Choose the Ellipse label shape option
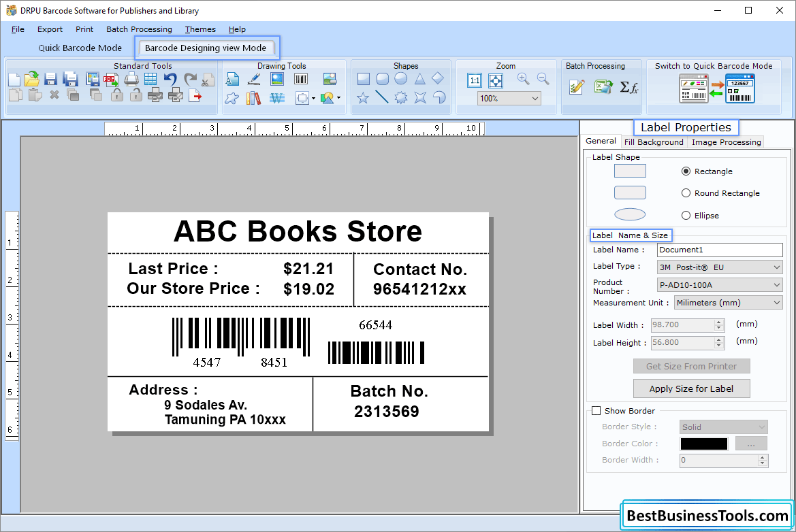The height and width of the screenshot is (532, 796). [686, 216]
